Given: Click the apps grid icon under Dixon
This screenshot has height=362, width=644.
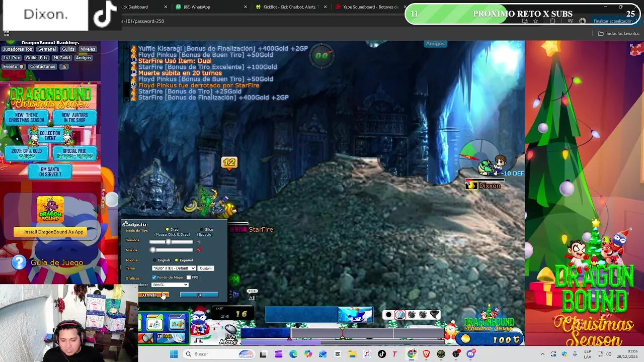Looking at the screenshot, I should tap(7, 34).
